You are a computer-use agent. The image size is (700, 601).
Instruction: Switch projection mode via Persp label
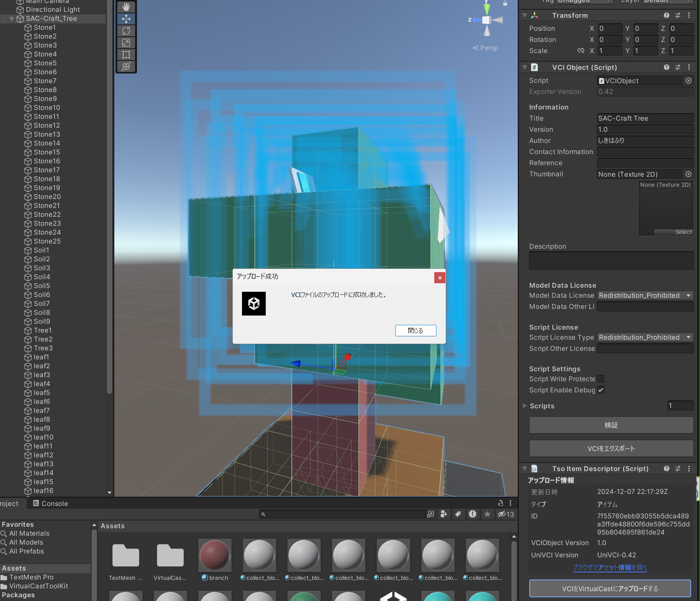tap(485, 48)
